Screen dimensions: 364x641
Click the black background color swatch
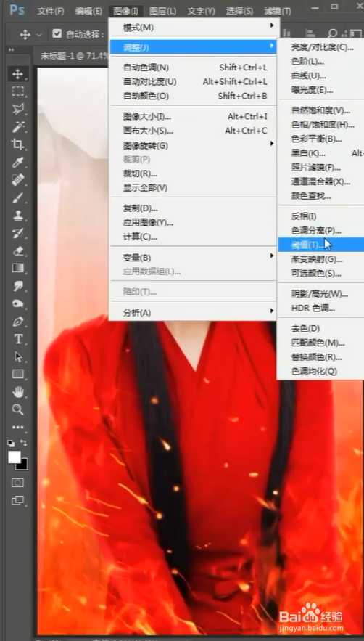(x=23, y=465)
